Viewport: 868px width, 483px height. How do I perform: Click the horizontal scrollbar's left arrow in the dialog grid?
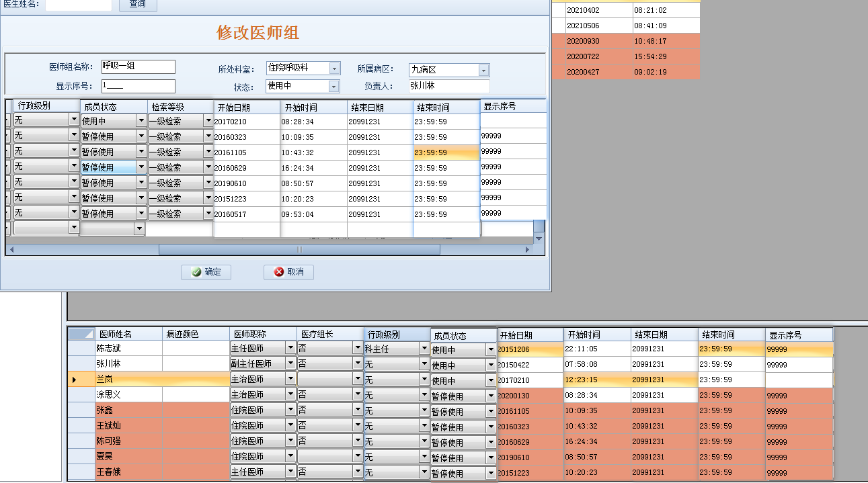point(11,250)
